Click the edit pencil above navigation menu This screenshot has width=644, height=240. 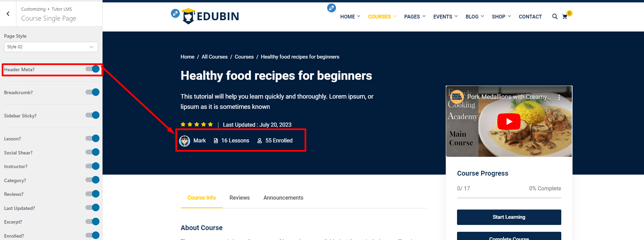[x=331, y=8]
